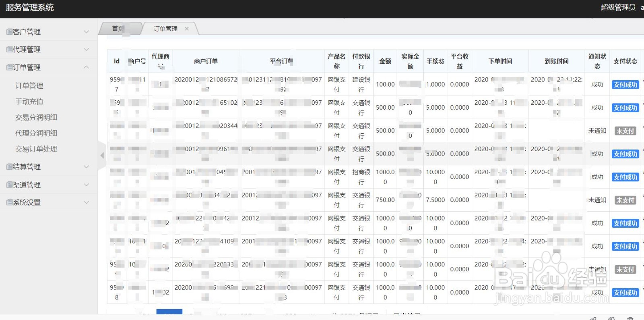Viewport: 644px width, 320px height.
Task: Collapse the 订单管理 group chevron
Action: [x=86, y=67]
